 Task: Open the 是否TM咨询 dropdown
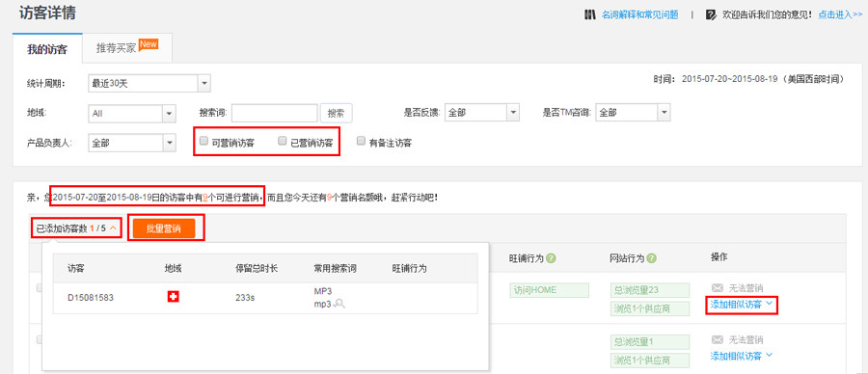click(632, 113)
